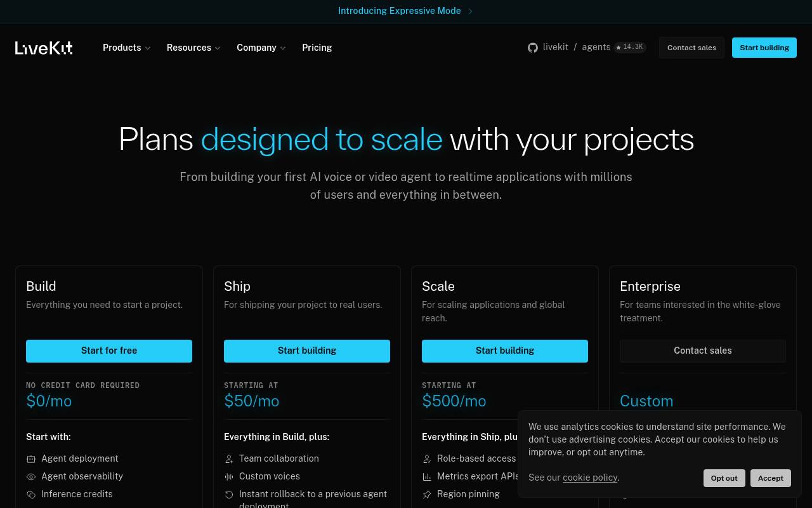
Task: Click the Scale plan title
Action: (x=438, y=286)
